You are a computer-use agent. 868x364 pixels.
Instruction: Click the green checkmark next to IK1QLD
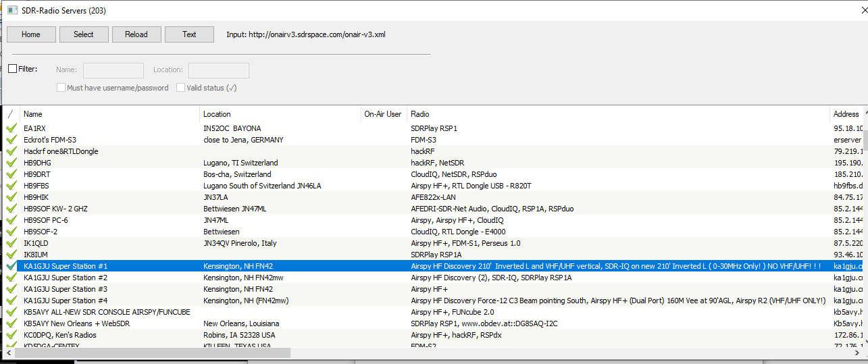pyautogui.click(x=11, y=243)
